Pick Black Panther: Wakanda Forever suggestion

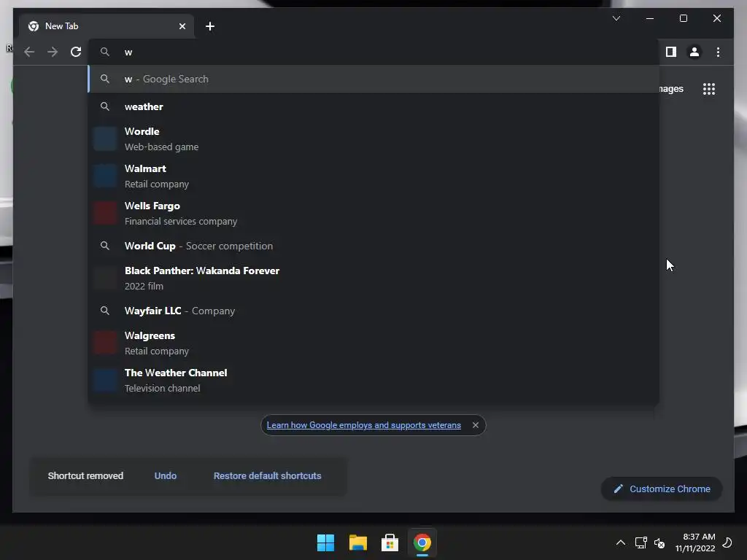point(374,278)
